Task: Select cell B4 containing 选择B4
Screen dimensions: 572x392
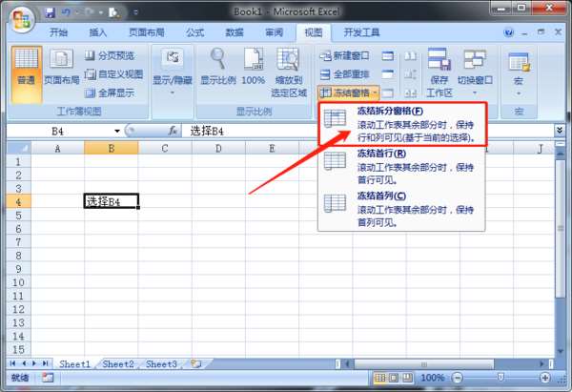Action: pos(112,201)
